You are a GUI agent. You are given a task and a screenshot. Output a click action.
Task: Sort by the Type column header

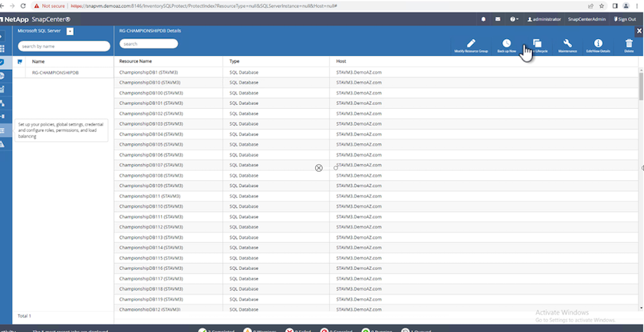(x=234, y=61)
